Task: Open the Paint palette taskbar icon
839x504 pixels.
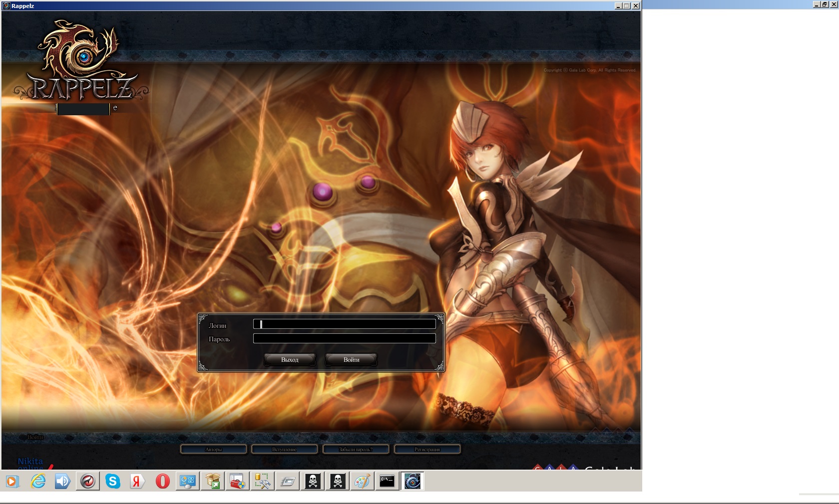Action: [x=363, y=482]
